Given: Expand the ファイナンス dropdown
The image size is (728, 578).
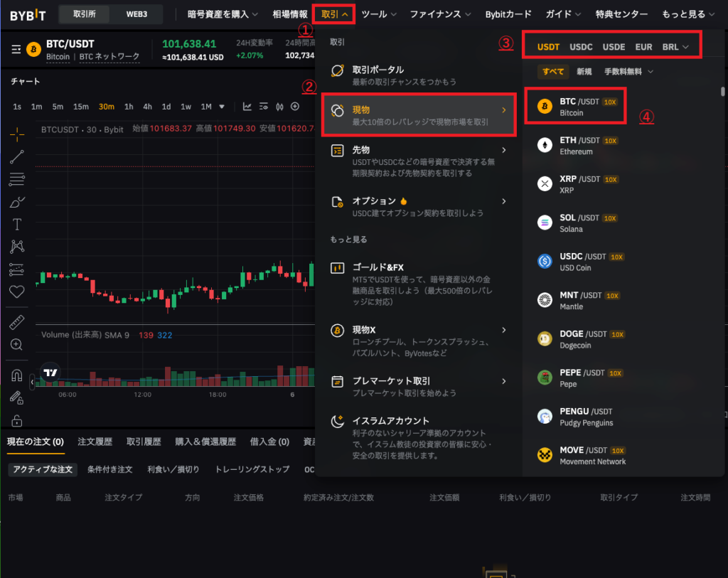Looking at the screenshot, I should point(440,14).
